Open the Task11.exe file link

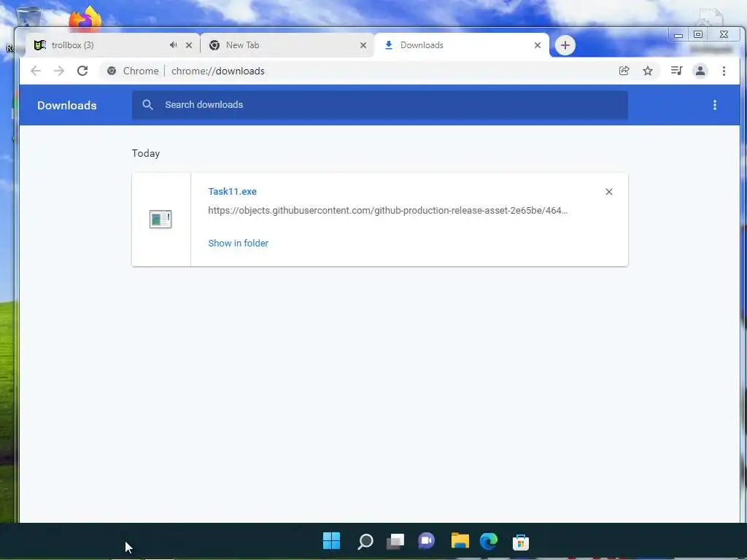[233, 192]
